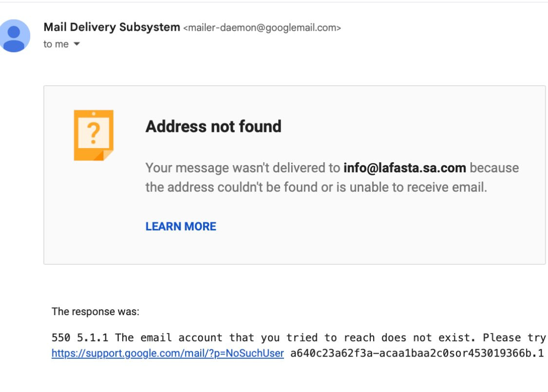Image resolution: width=548 pixels, height=392 pixels.
Task: Click the mailer-daemon@googlemail.com sender address
Action: [x=262, y=28]
